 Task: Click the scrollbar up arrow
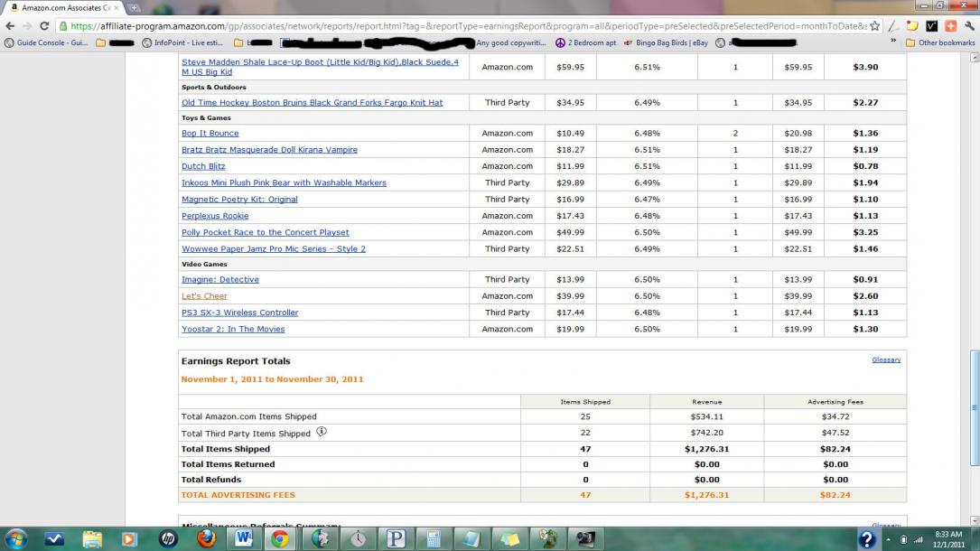point(975,58)
